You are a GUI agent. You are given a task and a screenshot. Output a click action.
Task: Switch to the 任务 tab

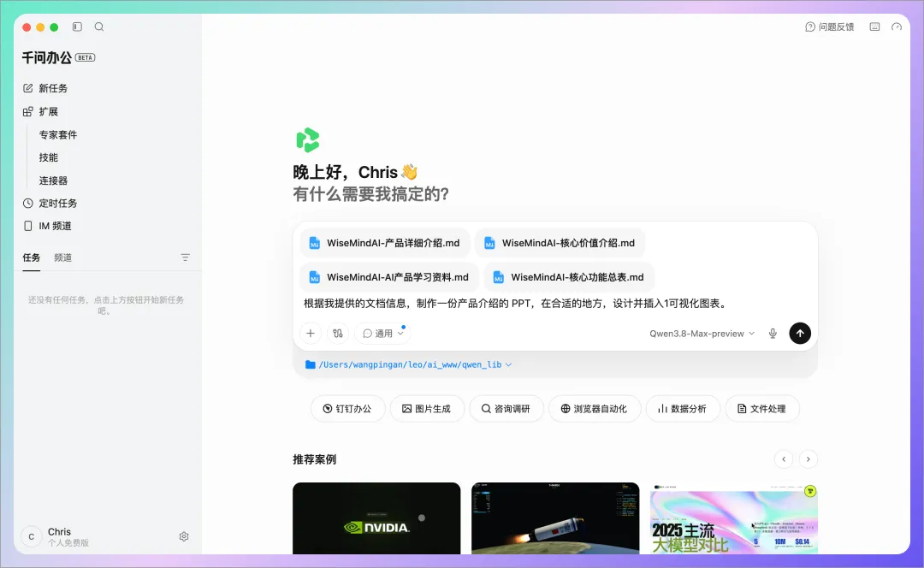(x=32, y=257)
